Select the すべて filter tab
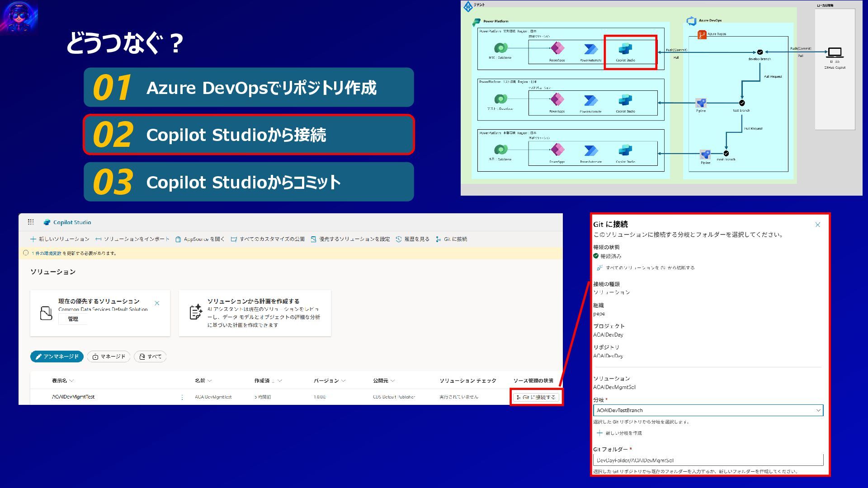 [151, 357]
